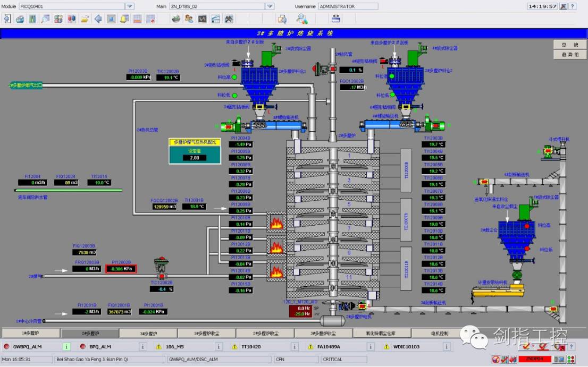Click the red ZNOP04 status indicator

point(535,359)
